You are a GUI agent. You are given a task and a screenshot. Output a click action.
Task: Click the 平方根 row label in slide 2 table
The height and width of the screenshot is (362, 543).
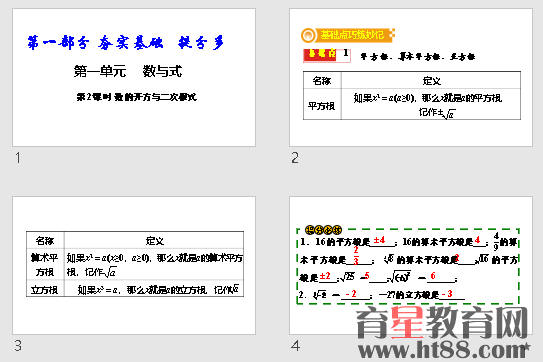point(322,105)
